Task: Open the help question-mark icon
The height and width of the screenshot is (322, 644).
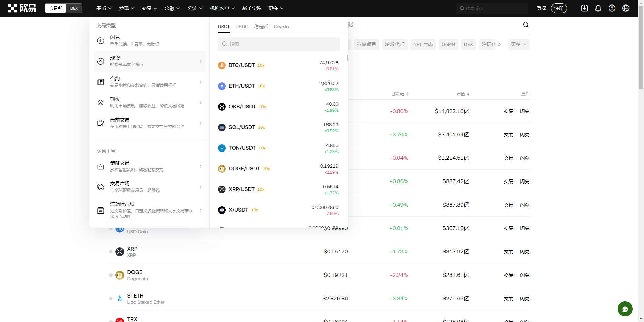Action: tap(612, 8)
